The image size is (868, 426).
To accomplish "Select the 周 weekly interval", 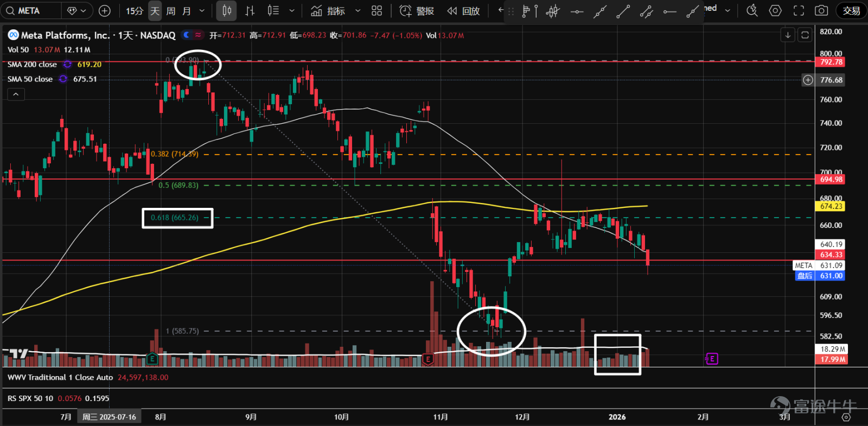I will (171, 11).
